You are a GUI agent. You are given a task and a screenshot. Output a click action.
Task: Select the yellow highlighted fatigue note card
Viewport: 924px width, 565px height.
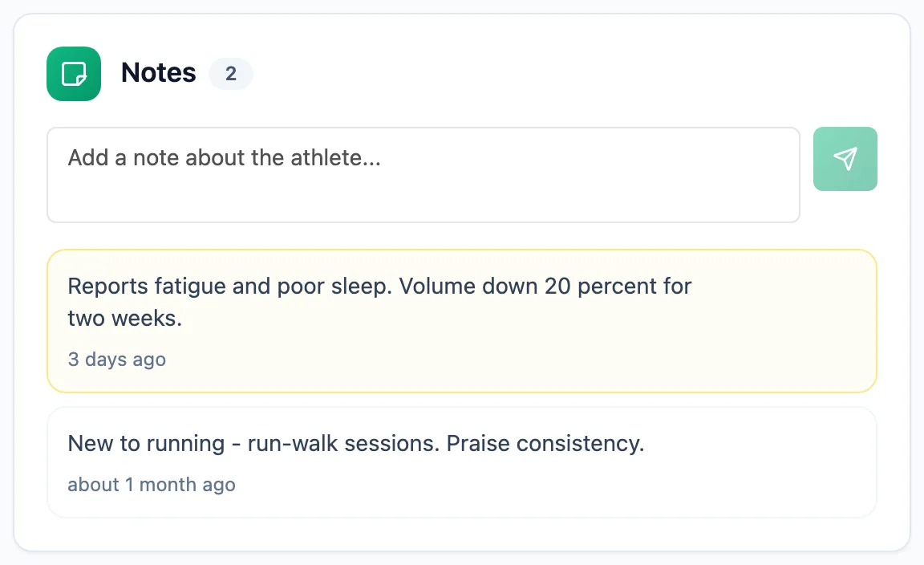point(462,321)
